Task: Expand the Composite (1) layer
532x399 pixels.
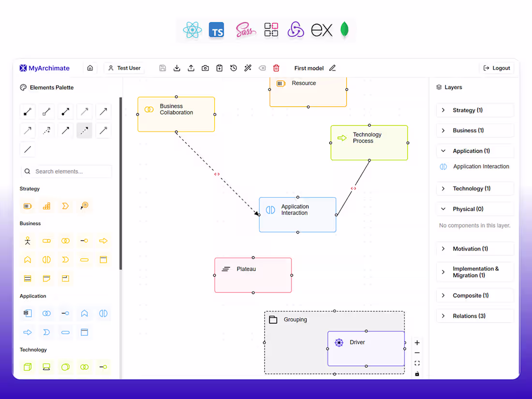Action: point(475,296)
